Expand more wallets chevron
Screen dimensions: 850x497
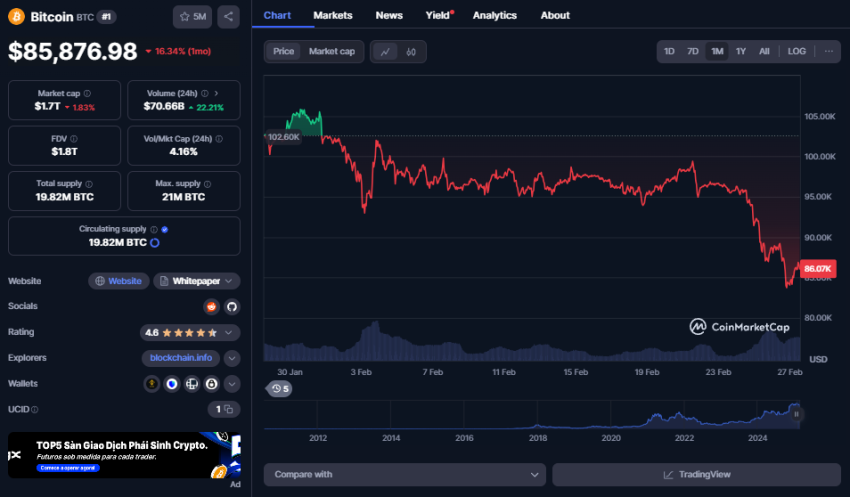tap(232, 384)
